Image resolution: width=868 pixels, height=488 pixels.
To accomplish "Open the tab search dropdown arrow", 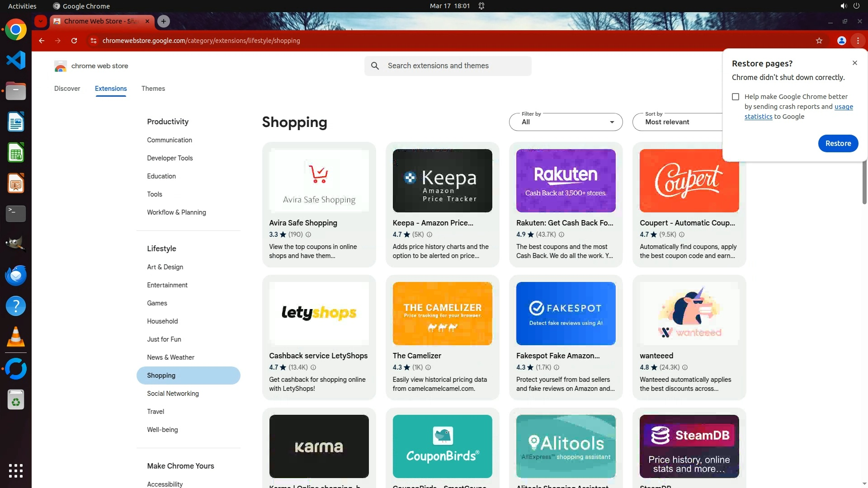I will click(x=41, y=21).
